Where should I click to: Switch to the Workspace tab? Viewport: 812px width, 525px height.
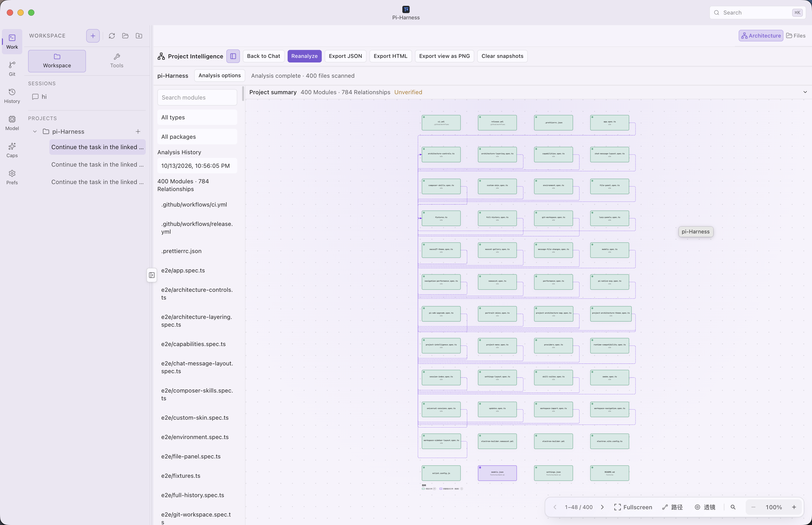click(57, 61)
